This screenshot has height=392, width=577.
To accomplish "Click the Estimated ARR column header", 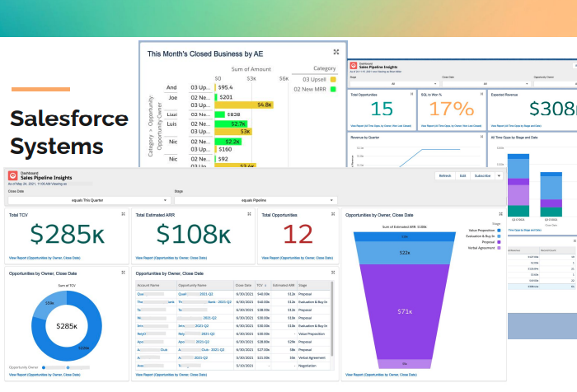I will [284, 286].
